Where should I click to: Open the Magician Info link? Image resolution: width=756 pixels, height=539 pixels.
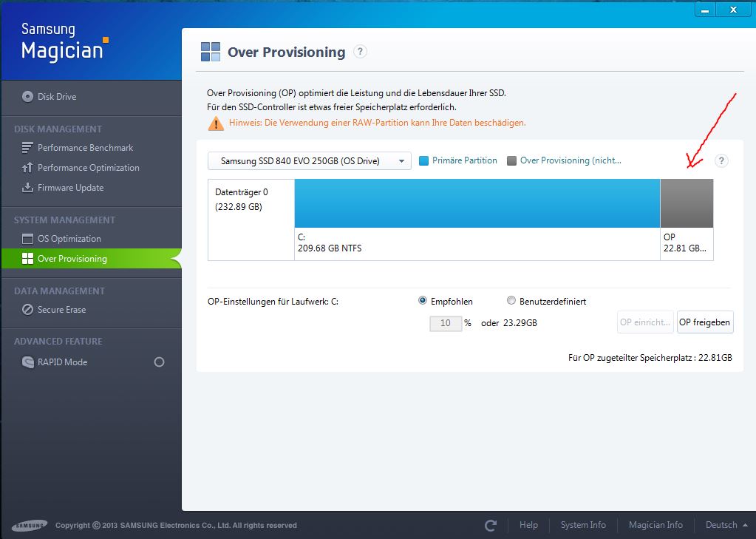pyautogui.click(x=655, y=525)
